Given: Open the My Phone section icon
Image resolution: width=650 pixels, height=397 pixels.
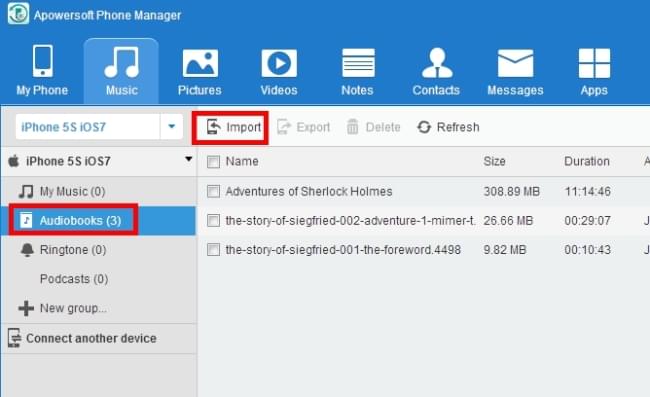Looking at the screenshot, I should pos(42,61).
